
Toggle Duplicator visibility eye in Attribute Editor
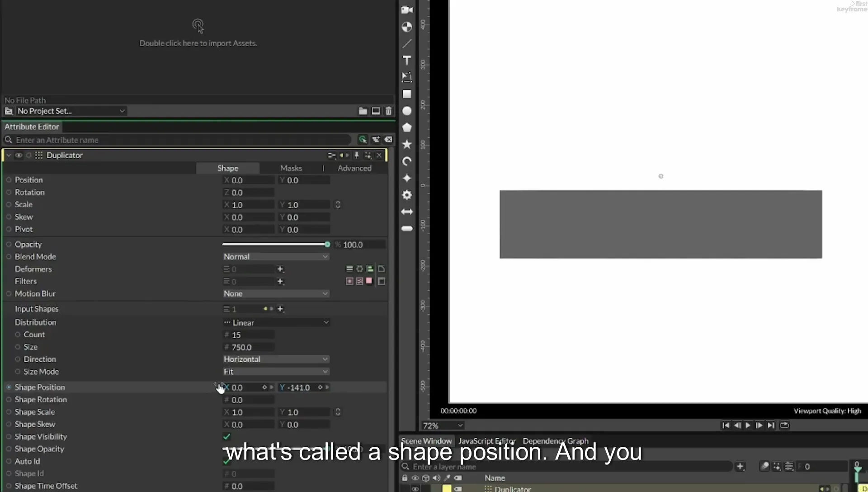pyautogui.click(x=19, y=155)
